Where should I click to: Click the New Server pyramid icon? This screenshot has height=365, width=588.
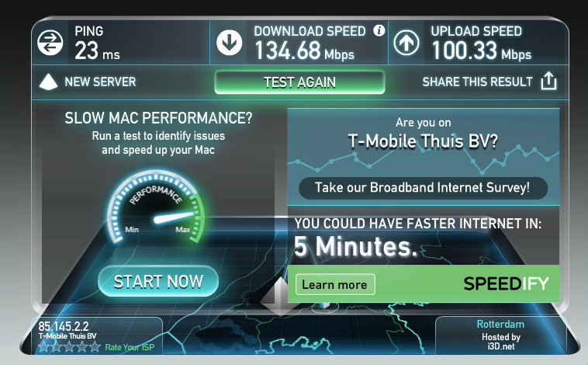pyautogui.click(x=48, y=82)
